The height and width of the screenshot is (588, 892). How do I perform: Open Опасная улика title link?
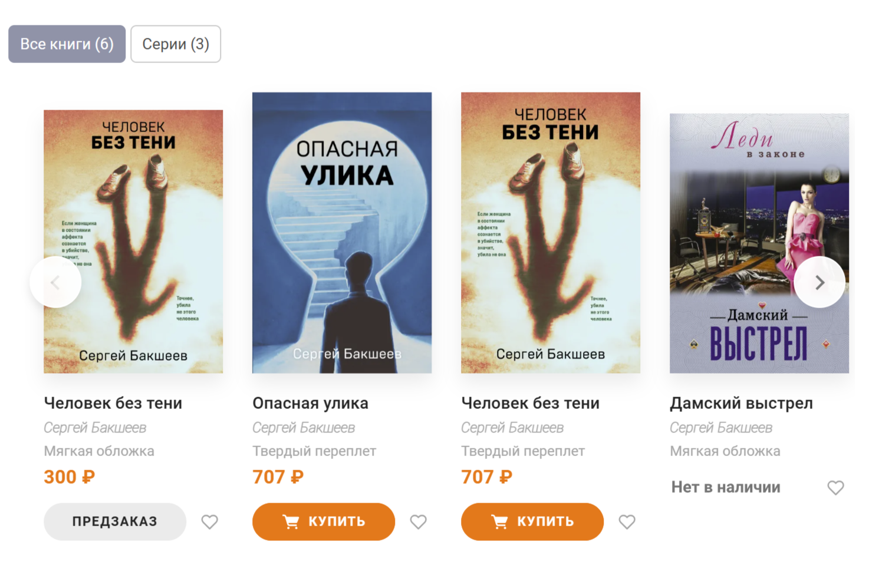pos(310,403)
